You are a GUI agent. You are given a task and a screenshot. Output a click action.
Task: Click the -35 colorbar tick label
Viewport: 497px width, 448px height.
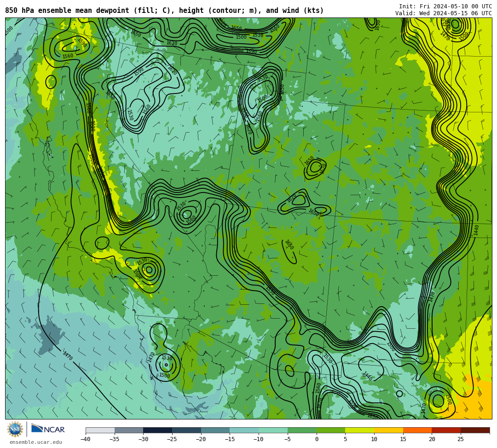[x=115, y=439]
